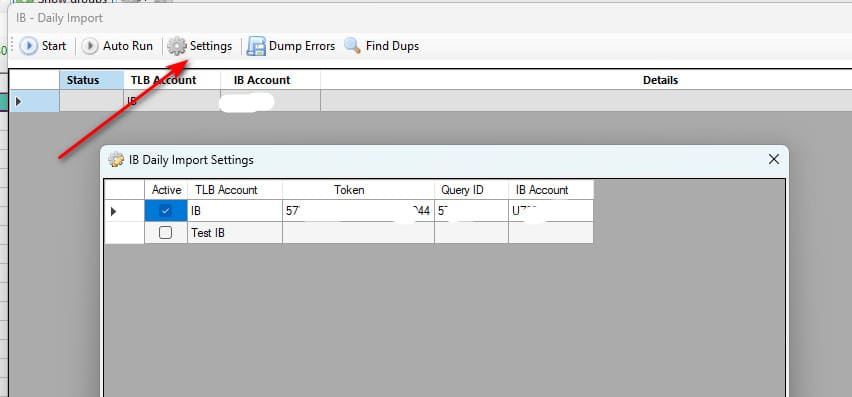852x397 pixels.
Task: Click the Auto Run toolbar label
Action: coord(128,46)
